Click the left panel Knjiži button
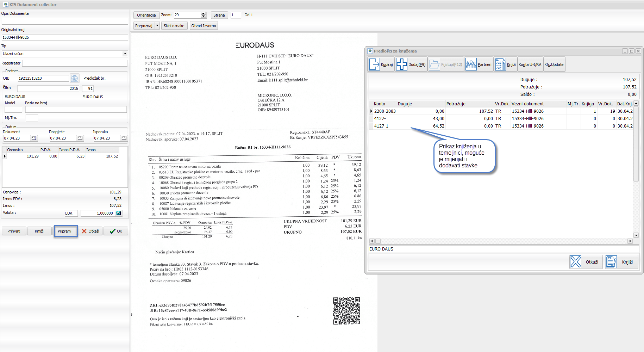The image size is (644, 352). click(x=39, y=231)
